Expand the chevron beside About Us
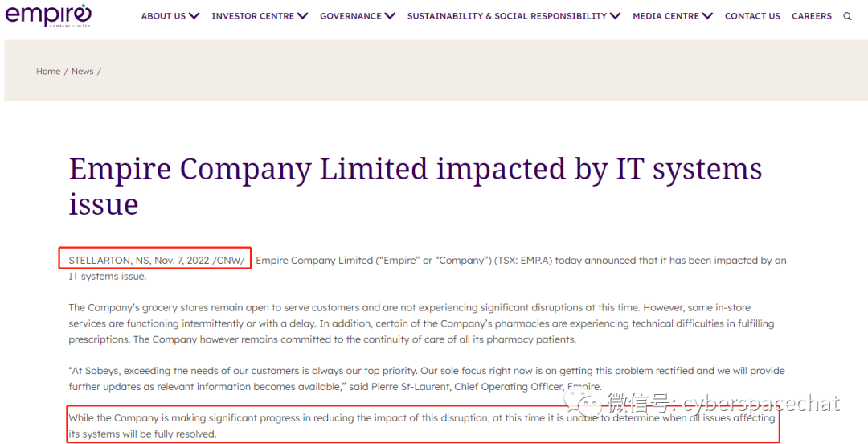 tap(194, 16)
